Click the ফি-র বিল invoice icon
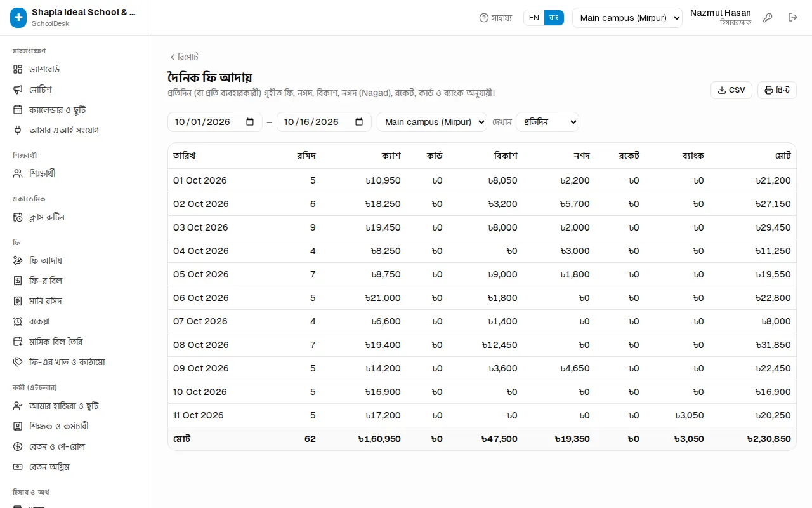The height and width of the screenshot is (508, 812). coord(18,281)
